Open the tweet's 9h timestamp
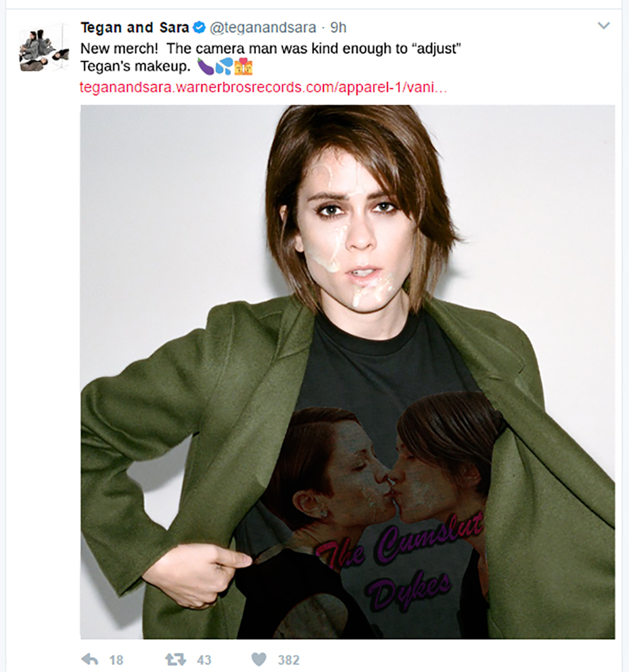 click(x=338, y=28)
